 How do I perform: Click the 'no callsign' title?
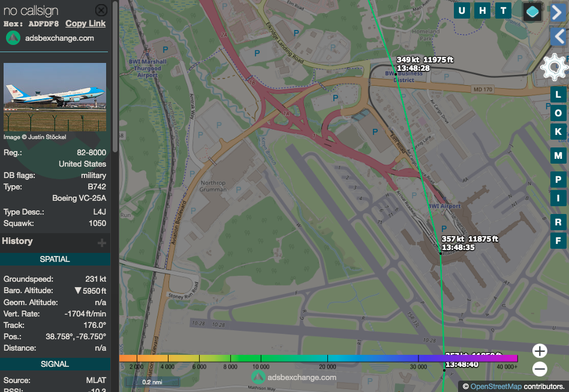pyautogui.click(x=31, y=11)
